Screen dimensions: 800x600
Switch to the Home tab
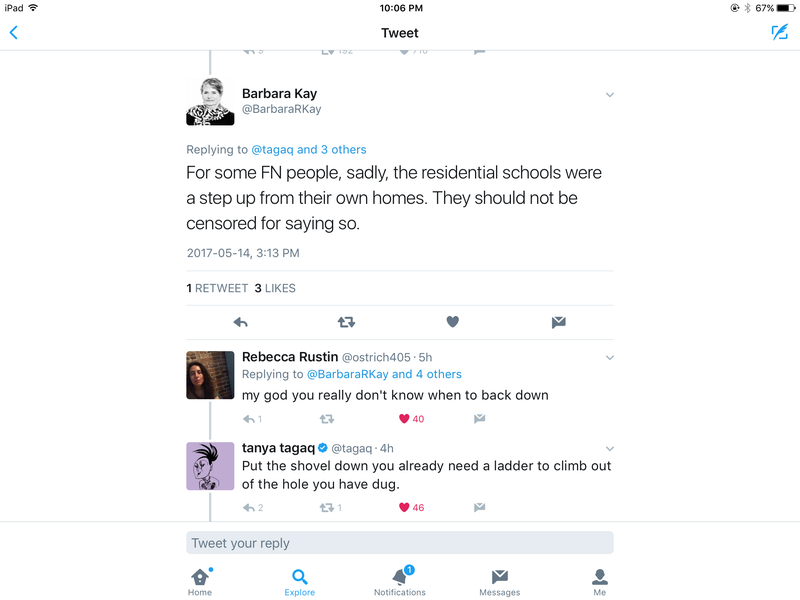point(200,582)
